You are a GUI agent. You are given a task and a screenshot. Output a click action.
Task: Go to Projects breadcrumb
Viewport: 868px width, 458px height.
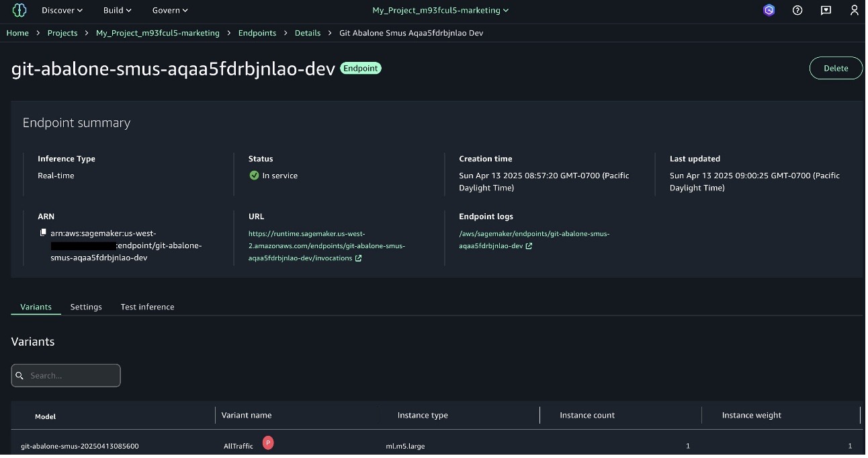tap(62, 33)
